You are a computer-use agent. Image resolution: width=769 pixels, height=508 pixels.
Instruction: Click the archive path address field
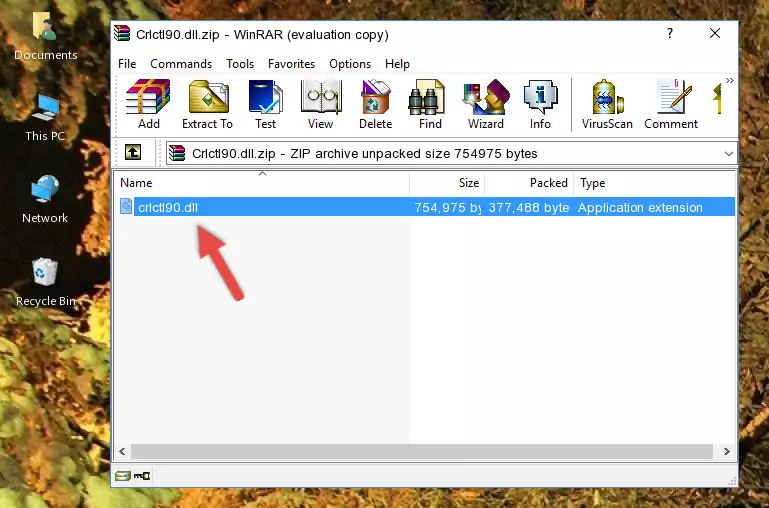(x=451, y=153)
